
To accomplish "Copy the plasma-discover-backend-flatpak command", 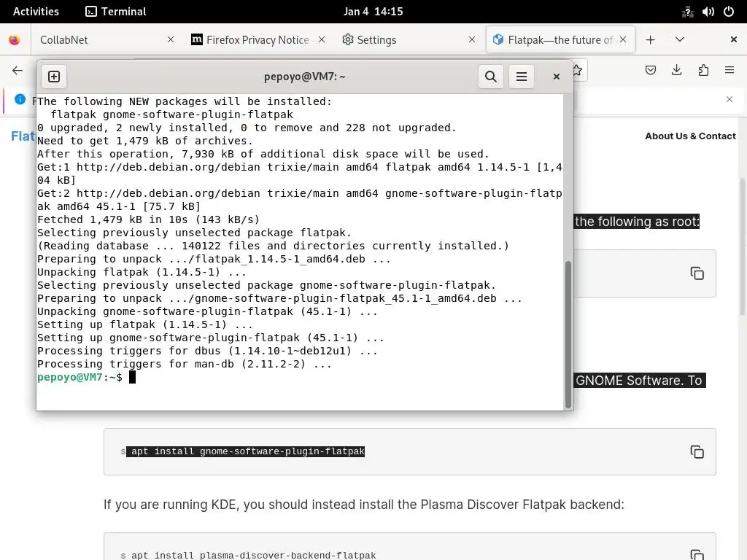I will click(697, 555).
